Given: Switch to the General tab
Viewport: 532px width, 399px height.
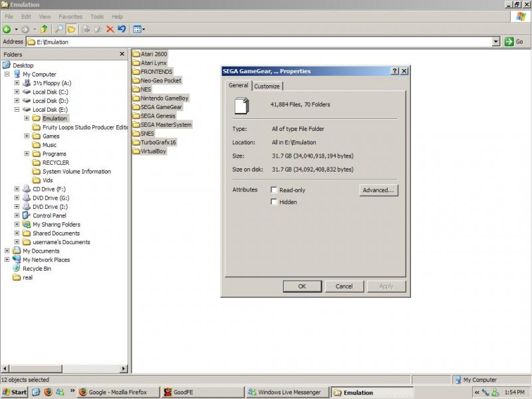Looking at the screenshot, I should point(238,85).
